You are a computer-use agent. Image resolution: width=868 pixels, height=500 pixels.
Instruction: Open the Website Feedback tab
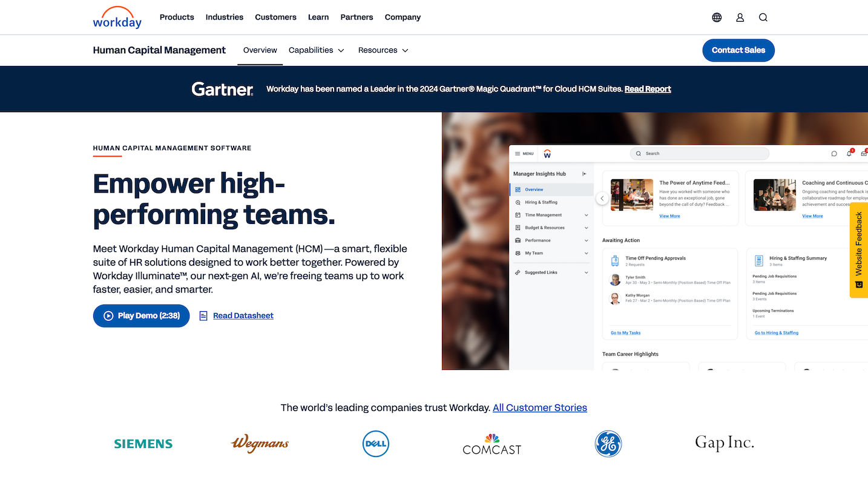(x=859, y=250)
